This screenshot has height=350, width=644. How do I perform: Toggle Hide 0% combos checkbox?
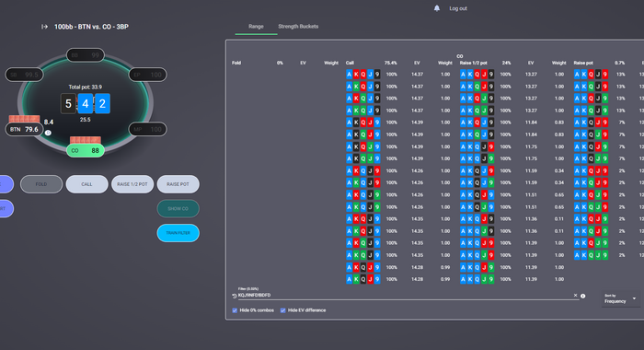tap(235, 310)
